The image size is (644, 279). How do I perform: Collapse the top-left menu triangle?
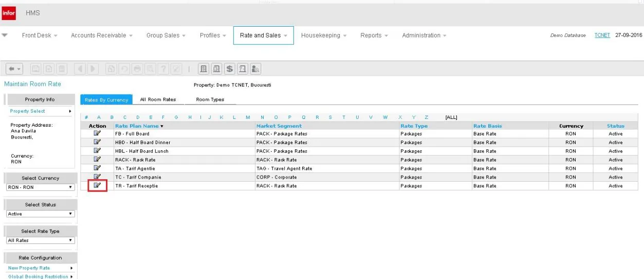point(5,36)
